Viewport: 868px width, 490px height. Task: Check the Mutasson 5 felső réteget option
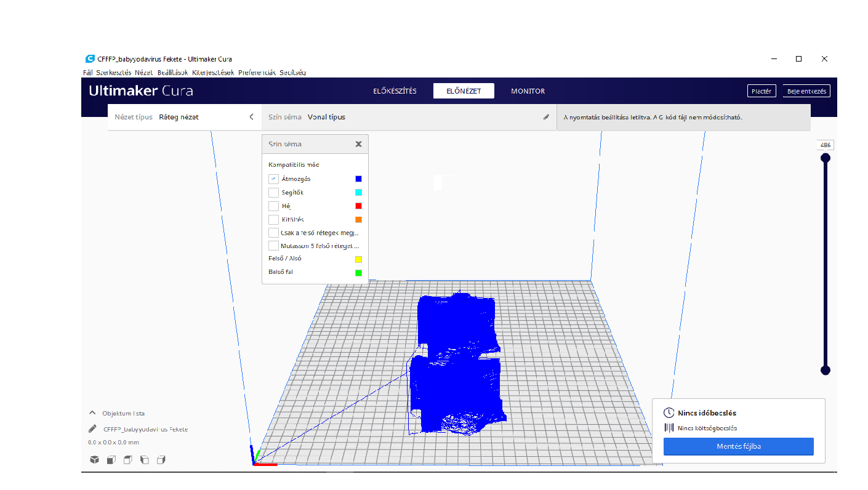click(x=273, y=245)
